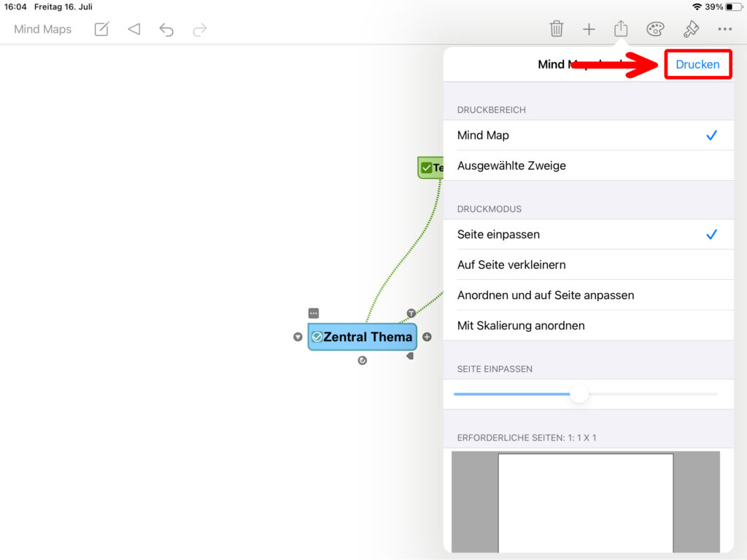The image size is (747, 560).
Task: Tap the edit note pencil icon
Action: coord(102,29)
